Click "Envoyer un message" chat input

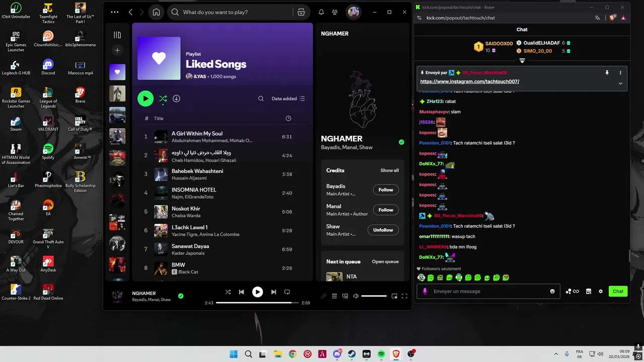coord(487,291)
